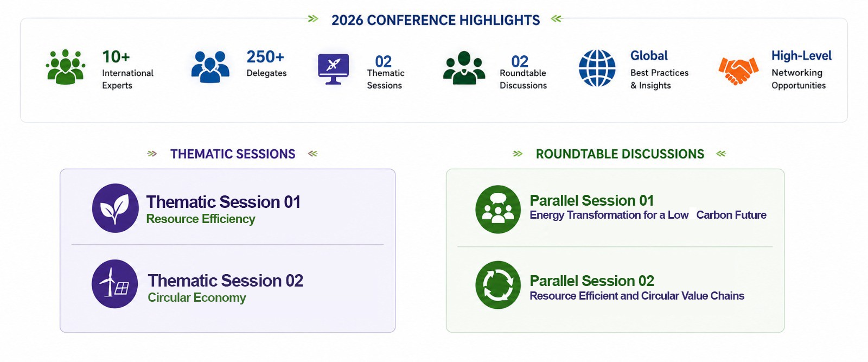Click the Thematic Sessions section heading
Screen dimensions: 868x362
tap(233, 154)
